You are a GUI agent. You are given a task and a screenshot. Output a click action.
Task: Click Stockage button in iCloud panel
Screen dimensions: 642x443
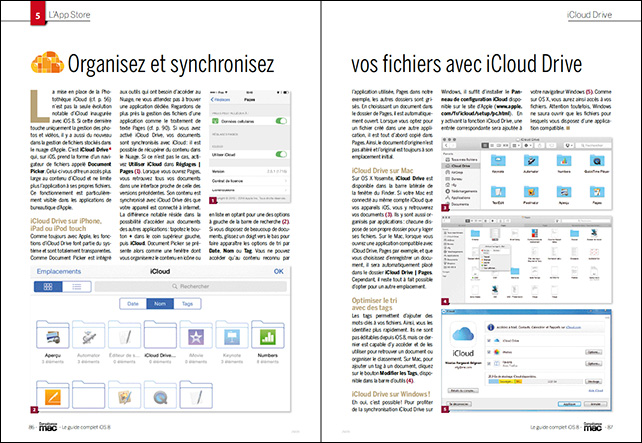pos(594,381)
